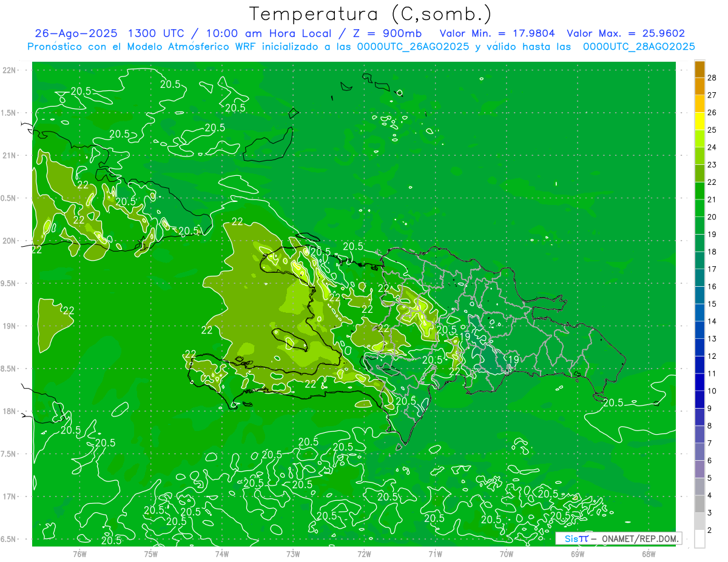This screenshot has height=562, width=728.
Task: Click the title "Temperatura (C,somb.)"
Action: (x=371, y=14)
